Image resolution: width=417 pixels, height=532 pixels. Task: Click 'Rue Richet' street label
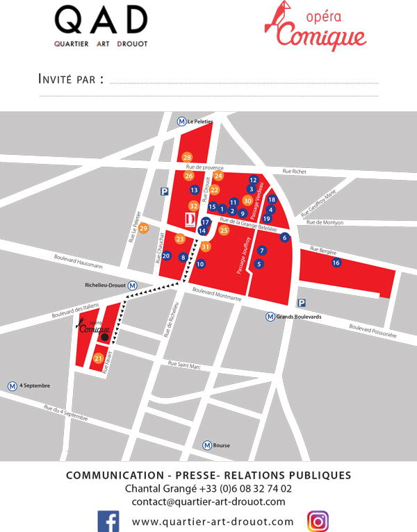tap(295, 172)
